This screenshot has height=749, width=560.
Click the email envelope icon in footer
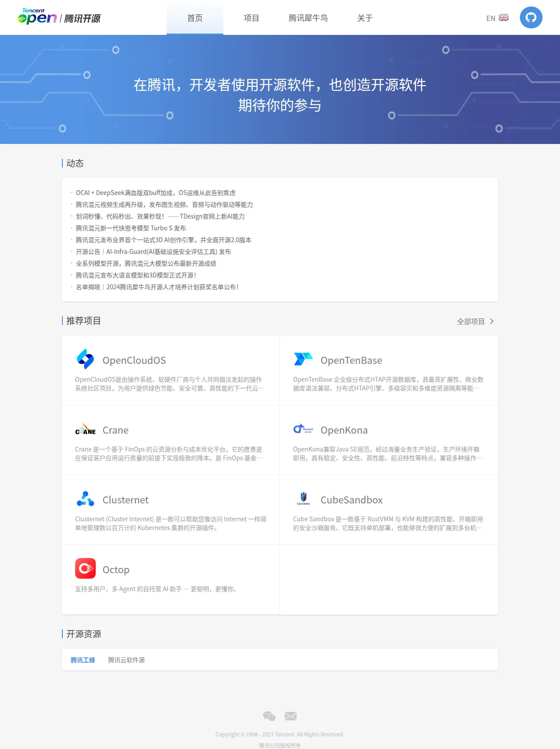coord(290,716)
